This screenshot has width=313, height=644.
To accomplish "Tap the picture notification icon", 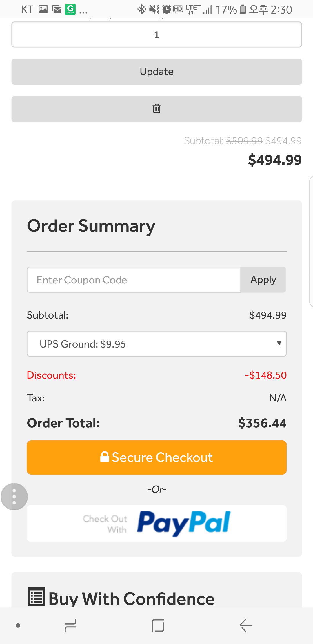I will 43,10.
